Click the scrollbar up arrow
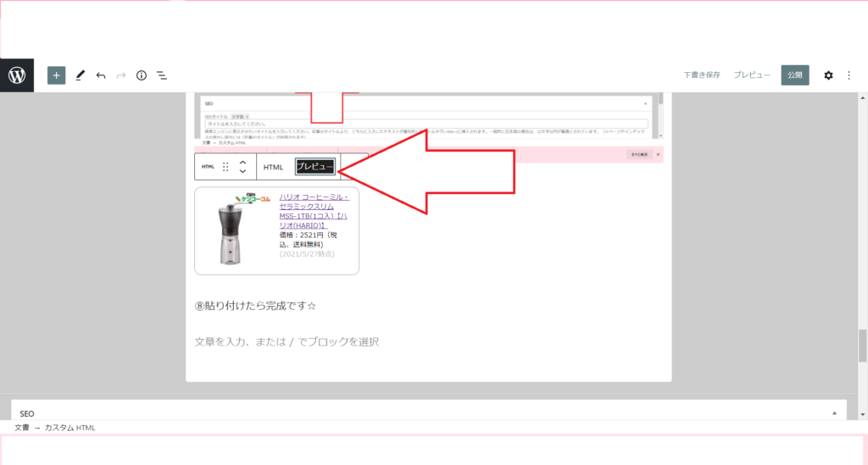868x465 pixels. [x=862, y=98]
